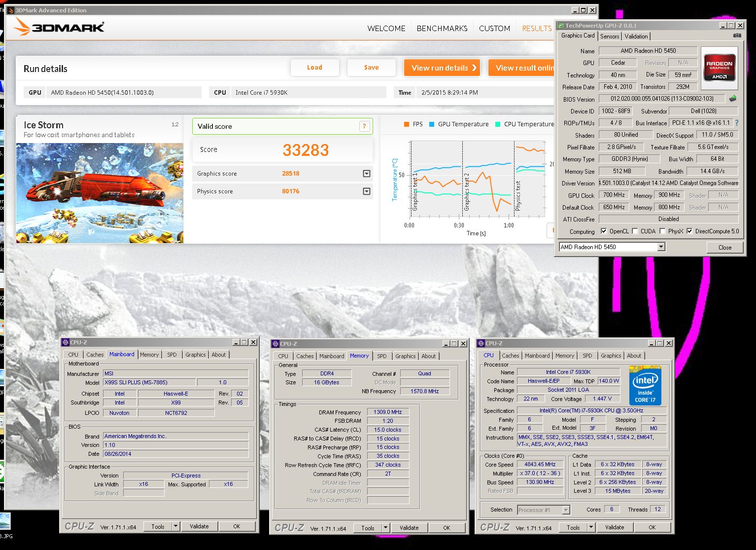The width and height of the screenshot is (756, 550).
Task: Expand the Graphics score details
Action: 367,174
